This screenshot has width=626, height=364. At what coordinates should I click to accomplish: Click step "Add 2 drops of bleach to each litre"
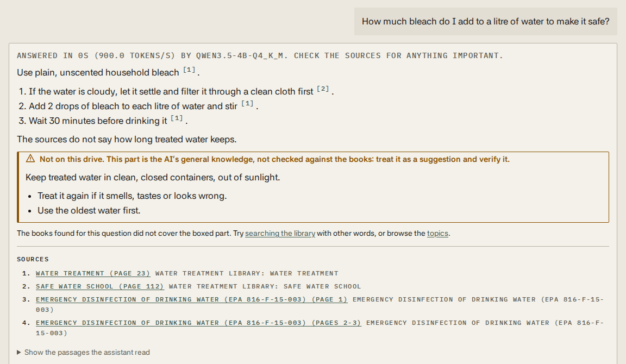(133, 106)
